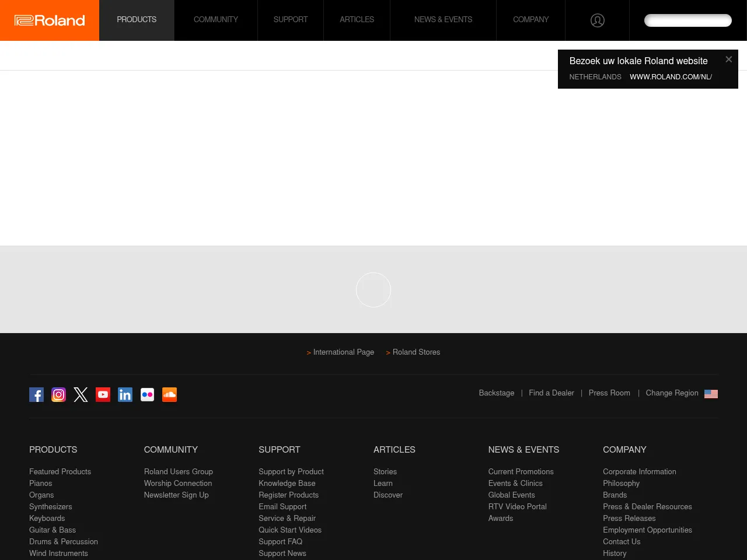Expand the News & Events navigation menu
Screen dimensions: 747x560
[x=443, y=20]
